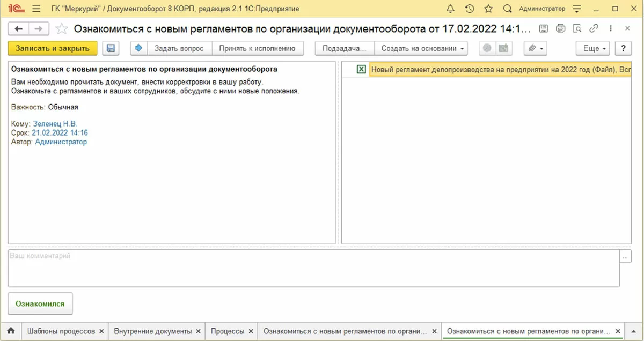Switch to Внутренние документы tab

[x=152, y=331]
